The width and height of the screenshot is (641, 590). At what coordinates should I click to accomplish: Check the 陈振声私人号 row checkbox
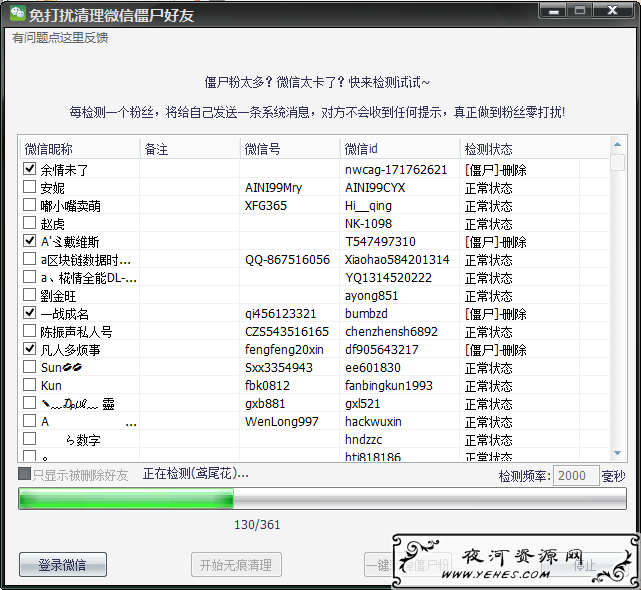[29, 330]
